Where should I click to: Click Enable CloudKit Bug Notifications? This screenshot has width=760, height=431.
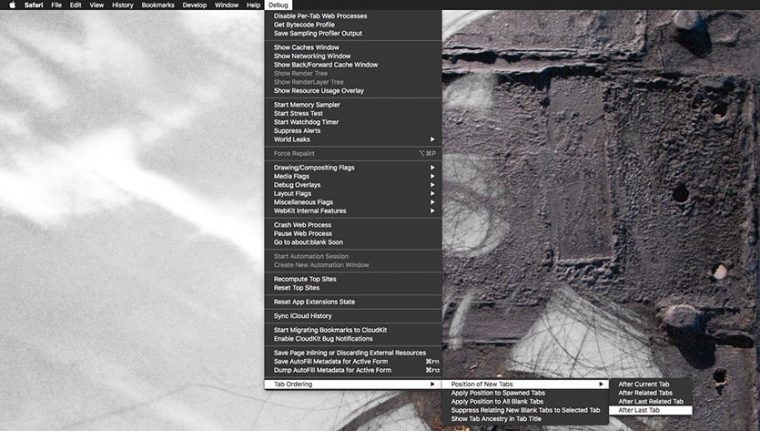click(353, 339)
